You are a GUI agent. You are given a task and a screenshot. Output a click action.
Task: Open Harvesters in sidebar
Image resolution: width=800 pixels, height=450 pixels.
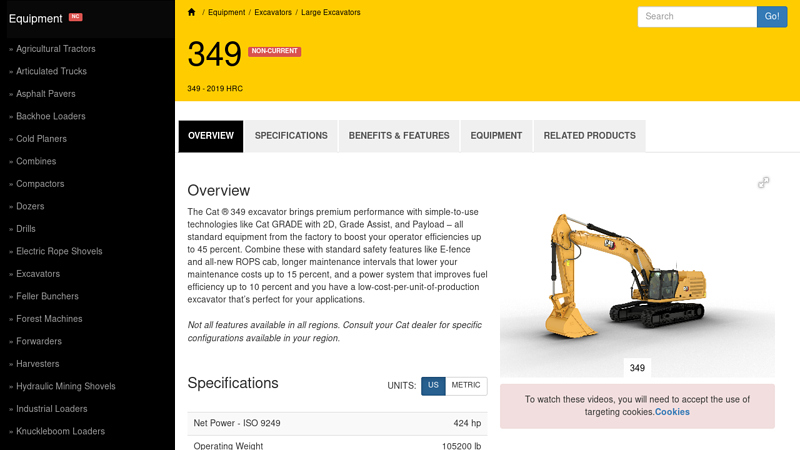click(x=37, y=364)
